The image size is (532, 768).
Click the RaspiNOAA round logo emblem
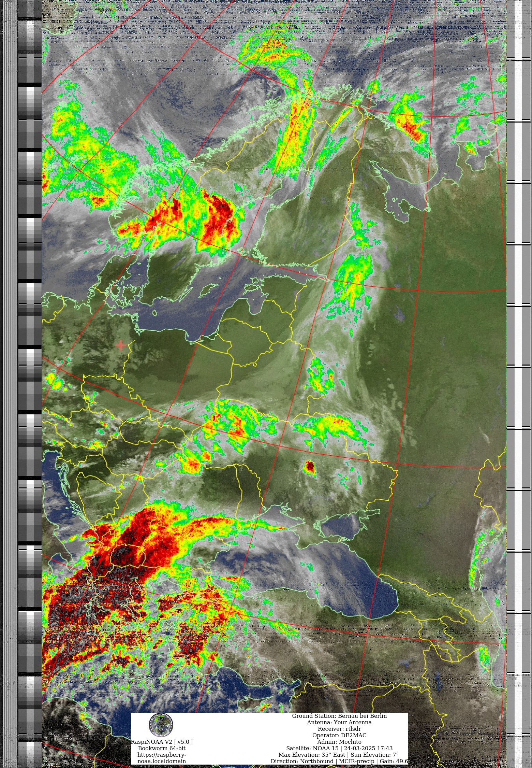161,725
